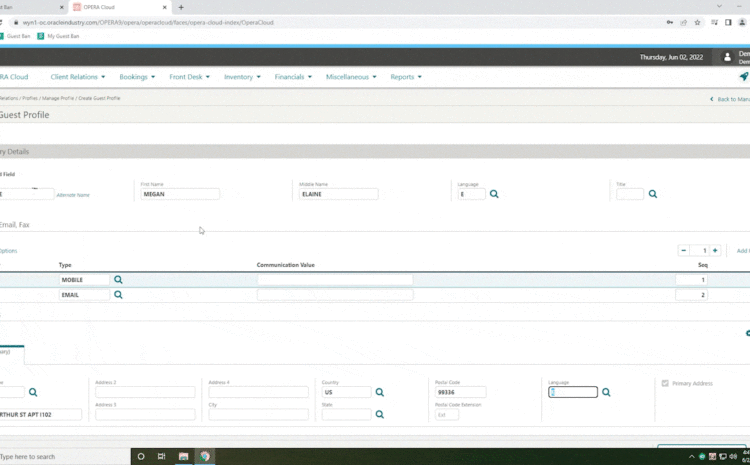
Task: Click the primary Language code field
Action: coord(471,194)
